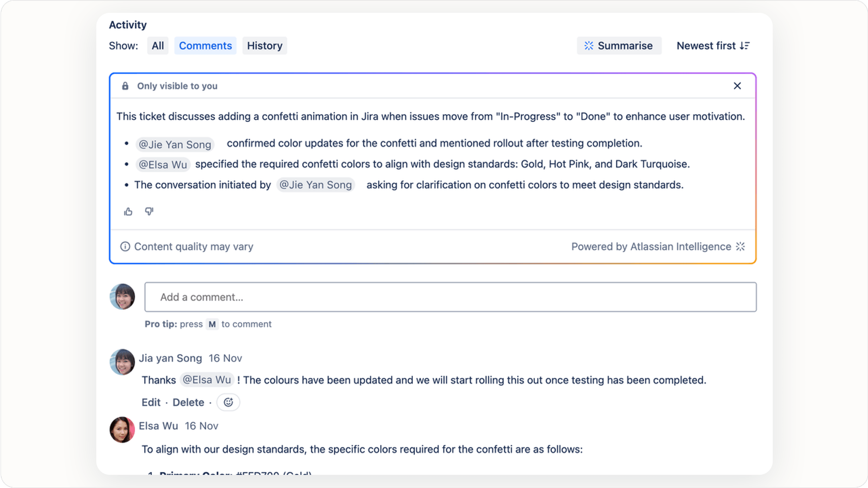Click the @Elsa Wu mention in the comment
The height and width of the screenshot is (488, 868).
point(207,380)
